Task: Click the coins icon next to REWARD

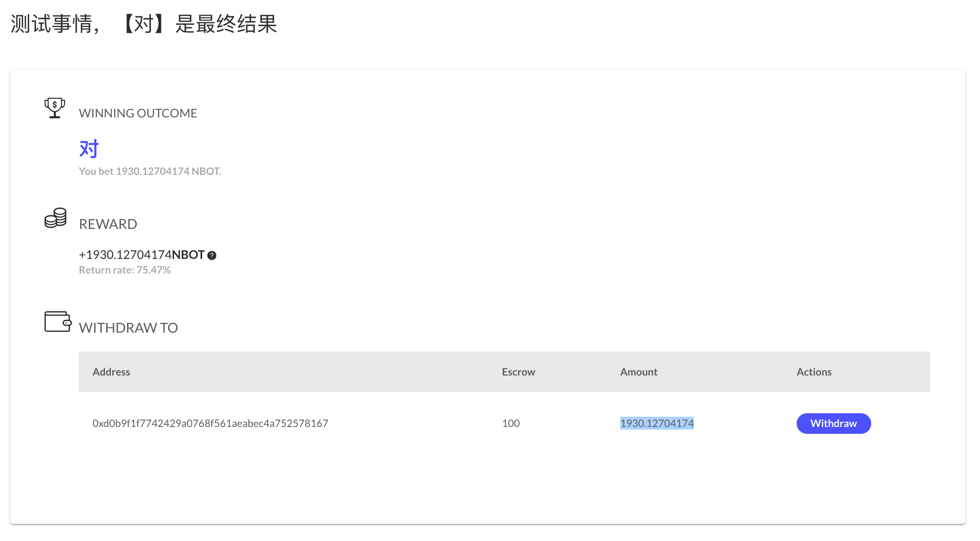Action: [x=55, y=219]
